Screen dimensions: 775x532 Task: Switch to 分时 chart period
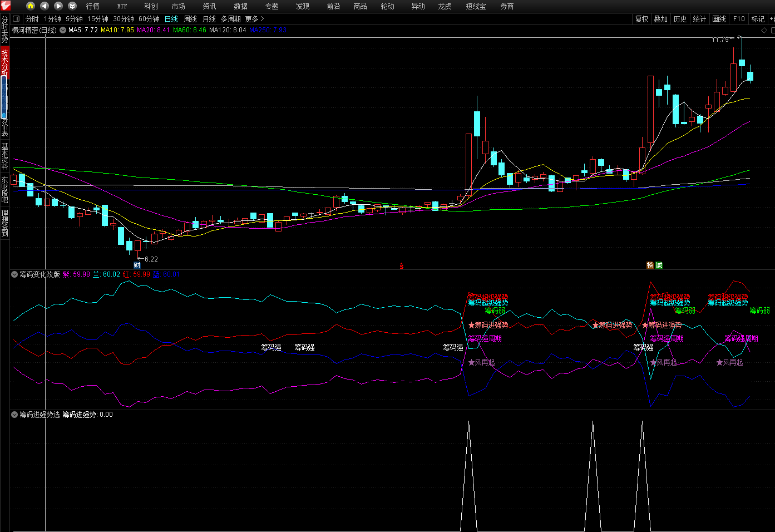click(x=32, y=19)
